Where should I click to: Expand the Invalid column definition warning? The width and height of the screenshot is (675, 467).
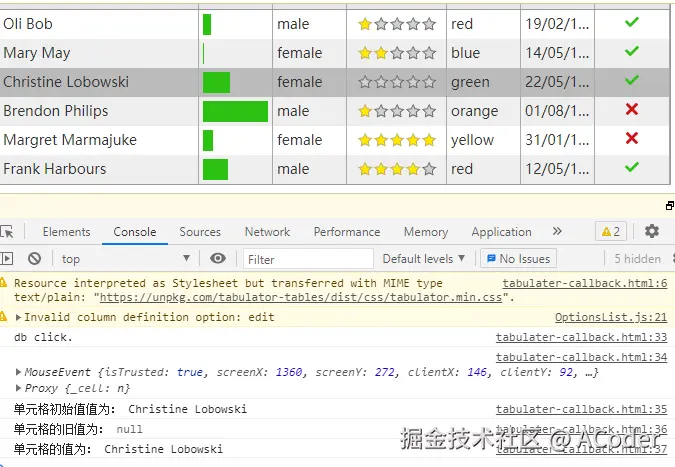(18, 317)
